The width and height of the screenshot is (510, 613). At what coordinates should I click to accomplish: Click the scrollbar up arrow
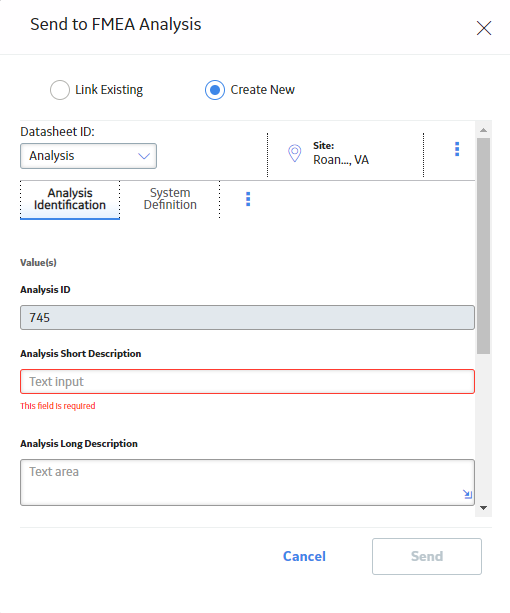(x=483, y=130)
